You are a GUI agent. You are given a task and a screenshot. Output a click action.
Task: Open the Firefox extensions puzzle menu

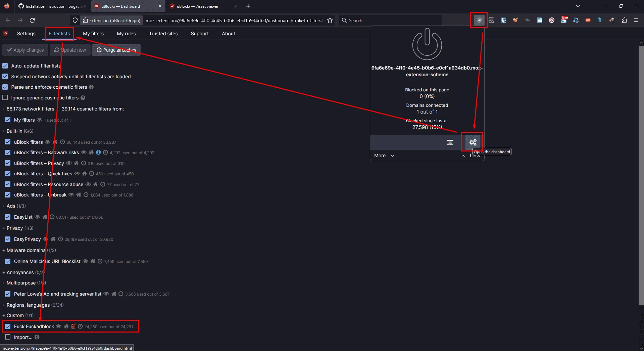pyautogui.click(x=624, y=20)
